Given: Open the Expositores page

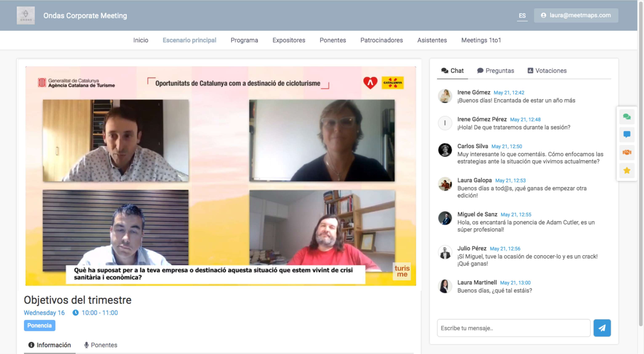Looking at the screenshot, I should pos(289,40).
